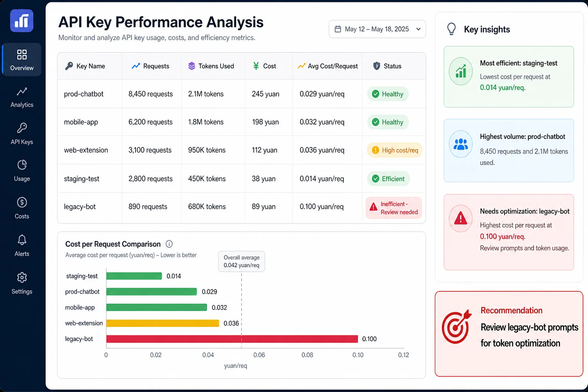588x392 pixels.
Task: Open the Costs dollar icon section
Action: pyautogui.click(x=22, y=208)
